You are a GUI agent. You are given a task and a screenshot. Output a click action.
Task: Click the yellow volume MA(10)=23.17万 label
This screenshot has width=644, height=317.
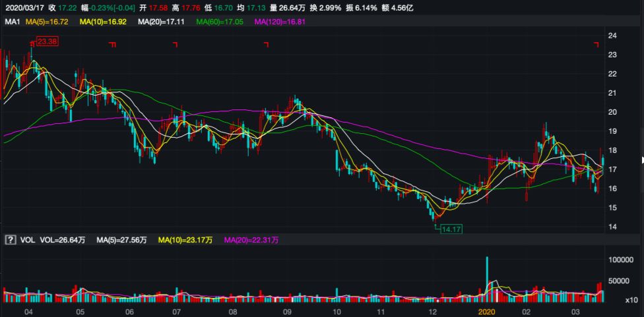click(187, 241)
